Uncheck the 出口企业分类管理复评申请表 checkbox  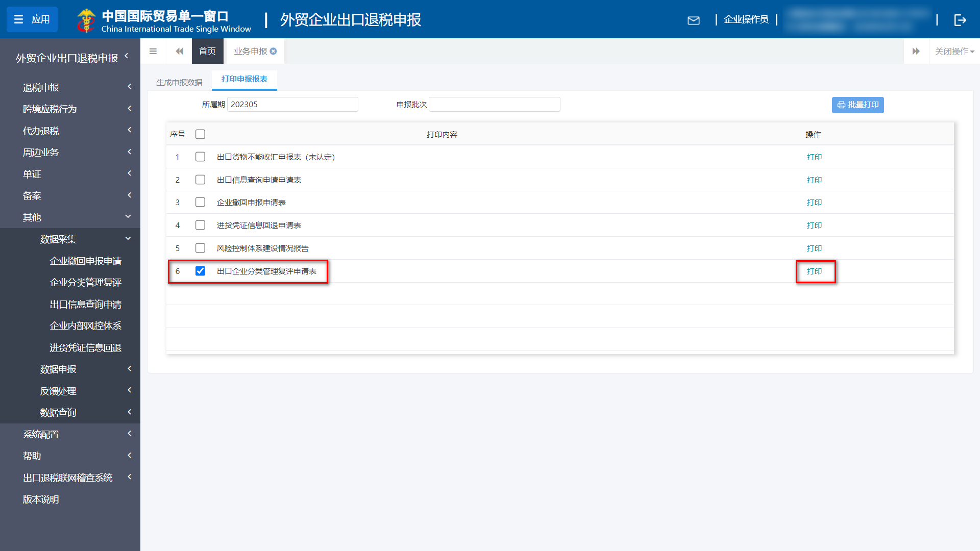[200, 271]
